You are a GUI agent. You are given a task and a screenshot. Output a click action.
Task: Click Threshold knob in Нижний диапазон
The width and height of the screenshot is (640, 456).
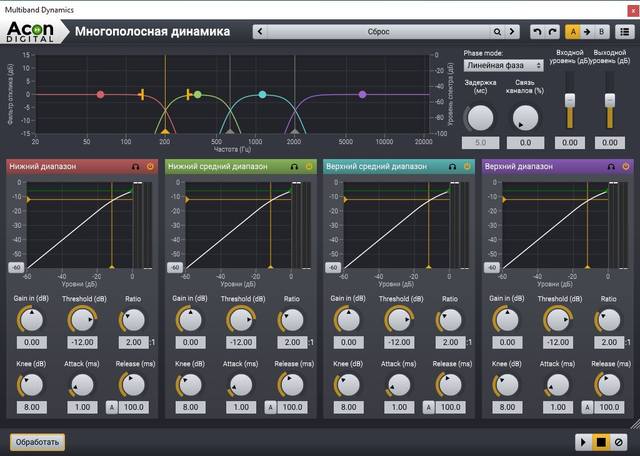(82, 320)
